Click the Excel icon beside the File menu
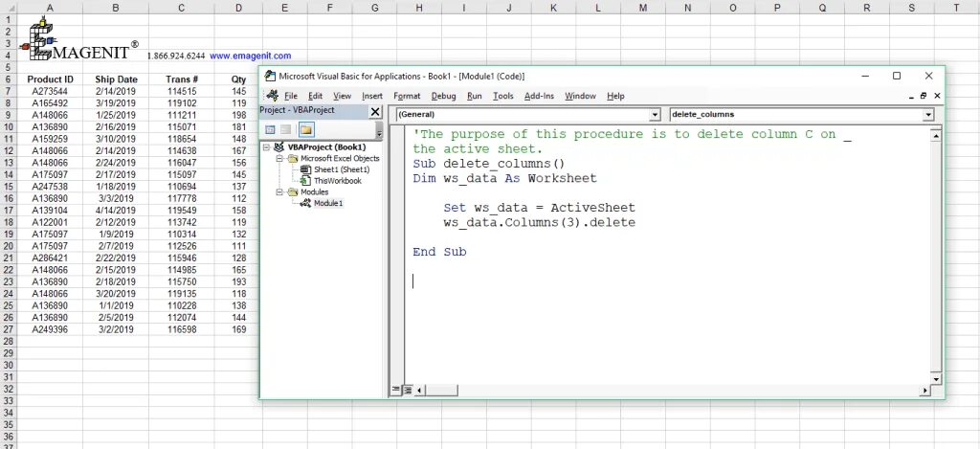Screen dimensions: 980x449 272,96
